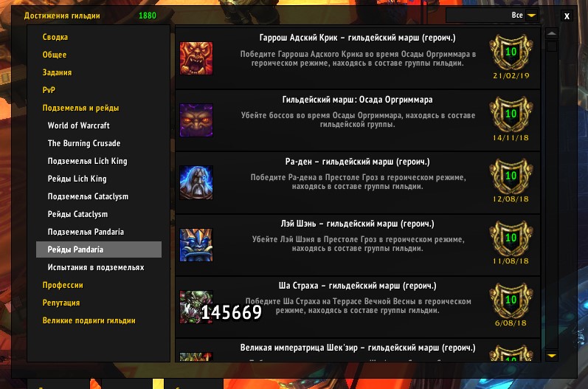Open 'Великие подвиги гильдии' category

pyautogui.click(x=89, y=321)
